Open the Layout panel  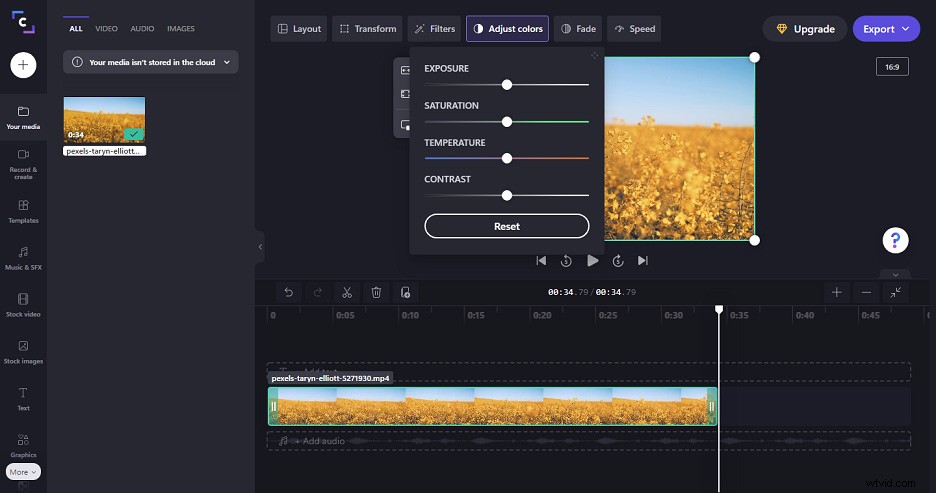pyautogui.click(x=299, y=29)
